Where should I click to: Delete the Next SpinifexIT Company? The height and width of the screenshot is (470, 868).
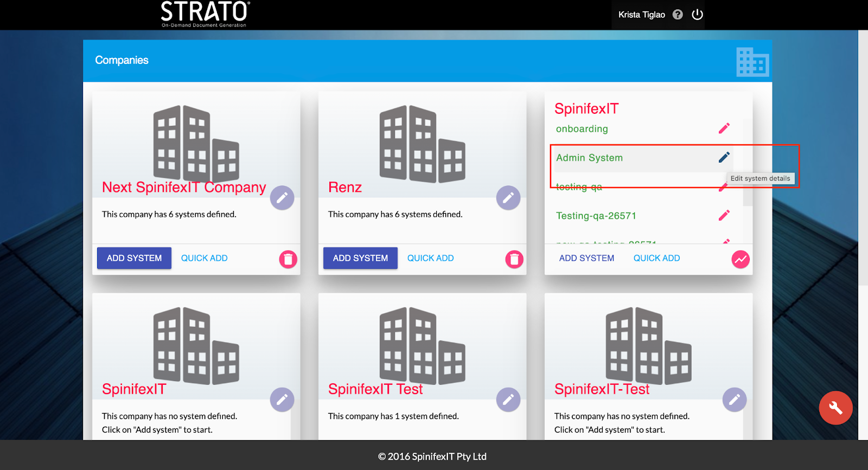coord(288,259)
